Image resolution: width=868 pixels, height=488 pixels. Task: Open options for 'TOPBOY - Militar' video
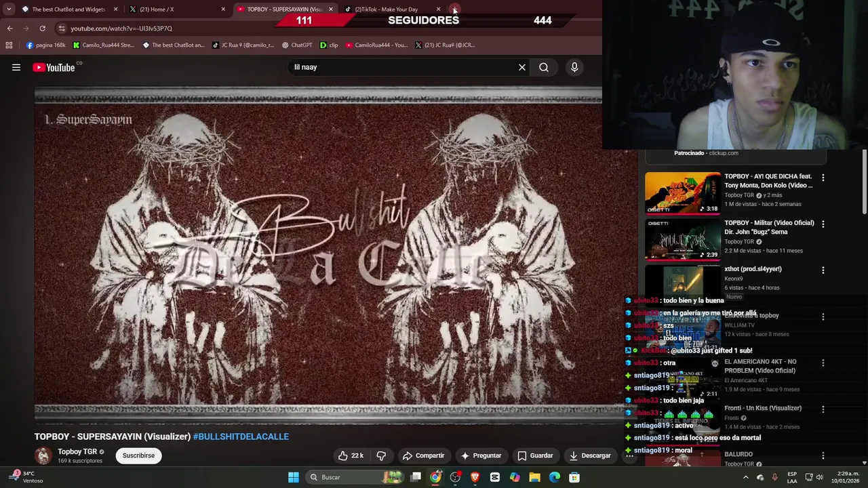pos(823,224)
